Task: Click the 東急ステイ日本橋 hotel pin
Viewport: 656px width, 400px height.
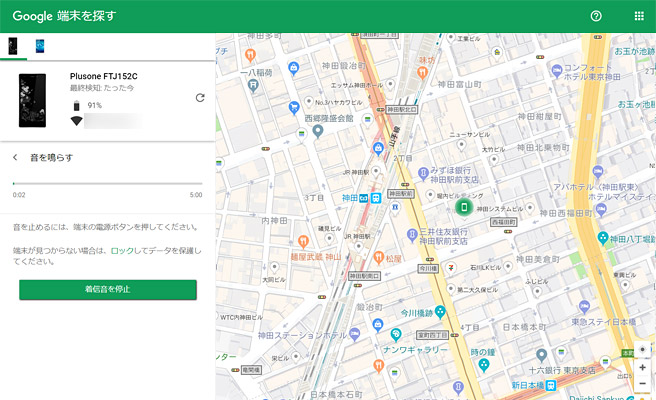Action: [584, 307]
